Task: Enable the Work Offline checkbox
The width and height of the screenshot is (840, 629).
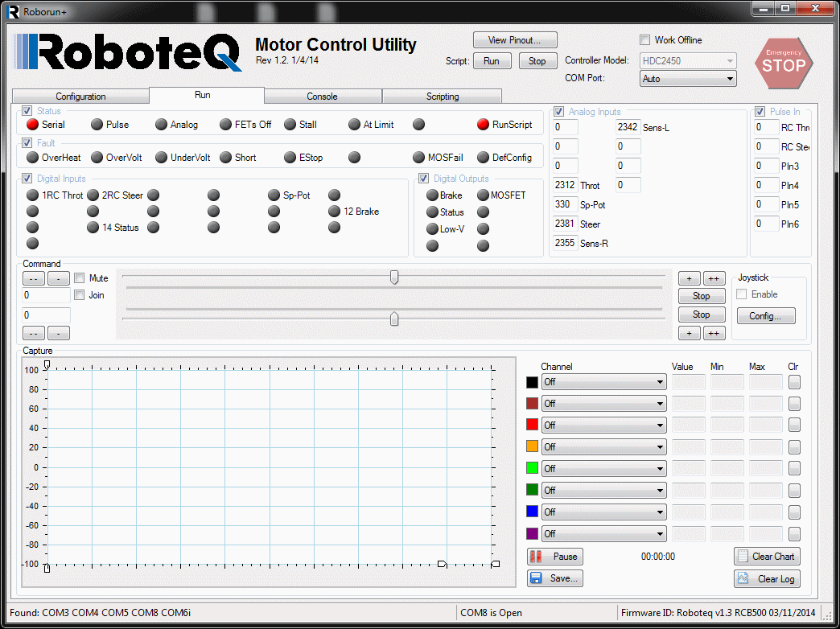Action: [644, 40]
